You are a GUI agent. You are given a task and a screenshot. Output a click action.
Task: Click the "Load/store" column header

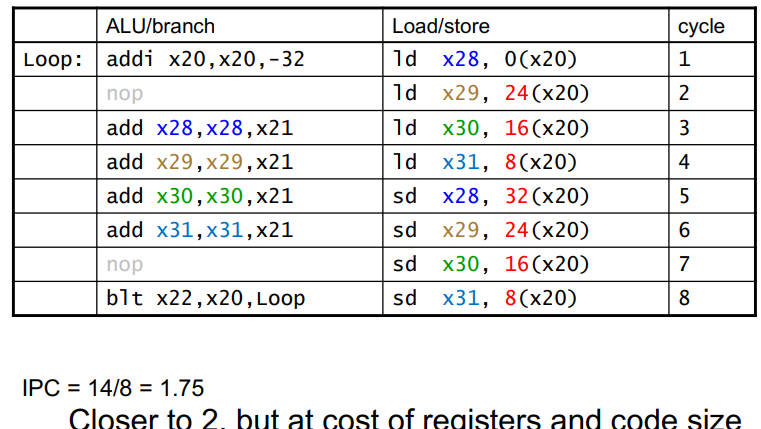(x=440, y=26)
